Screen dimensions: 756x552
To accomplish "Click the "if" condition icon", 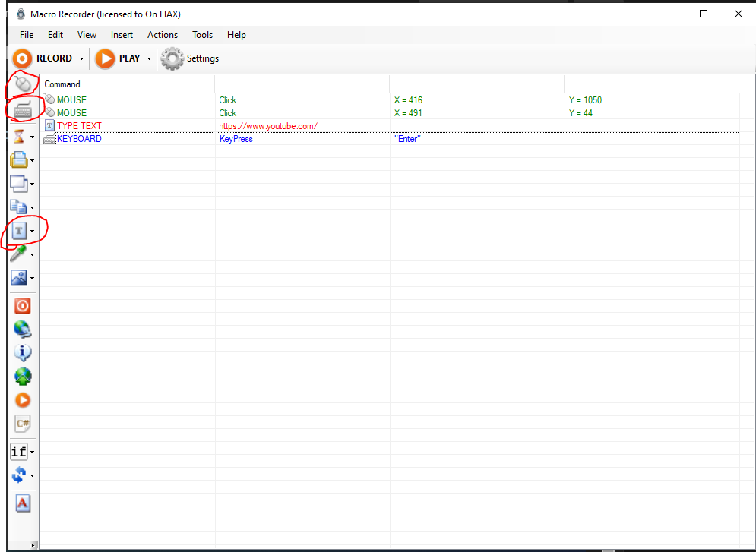I will (x=19, y=451).
